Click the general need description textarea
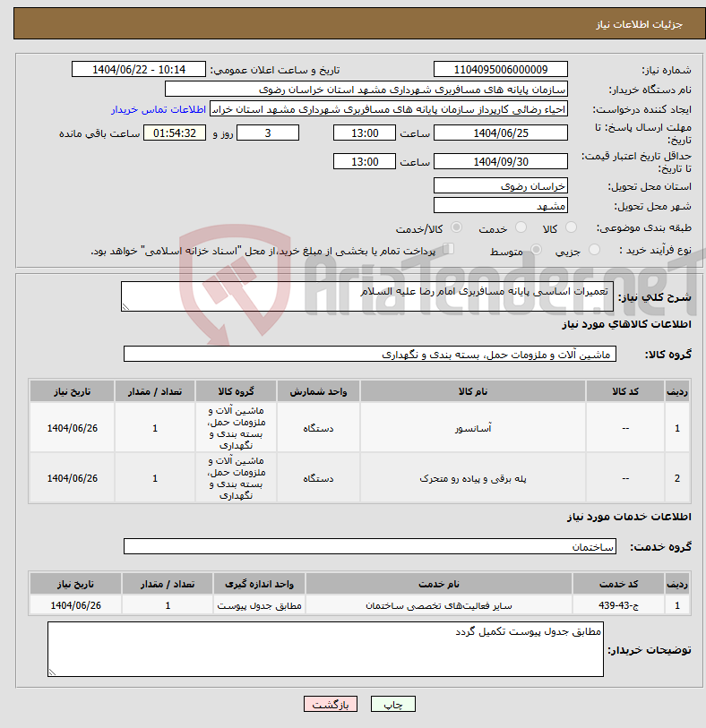 (x=367, y=296)
